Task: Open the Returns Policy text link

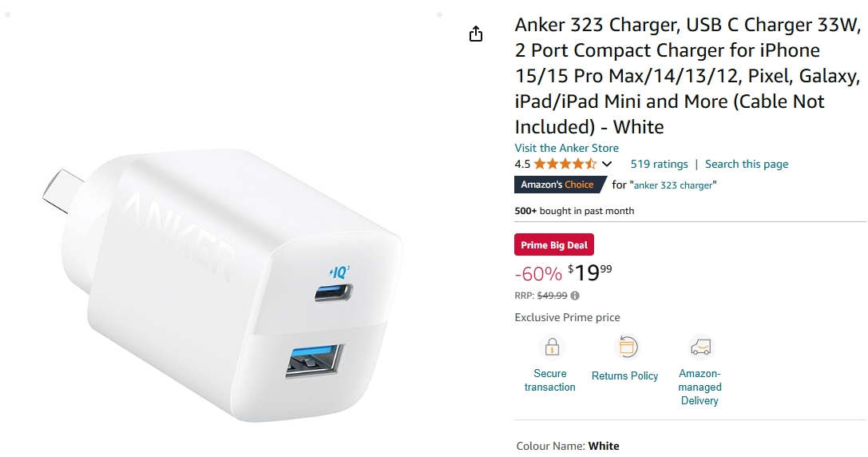Action: point(625,376)
